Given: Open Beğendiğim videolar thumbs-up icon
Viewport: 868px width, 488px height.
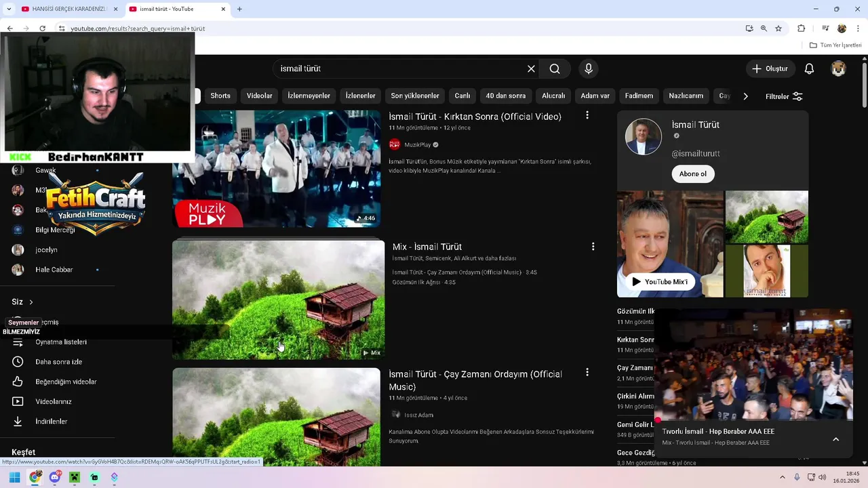Looking at the screenshot, I should [x=18, y=382].
